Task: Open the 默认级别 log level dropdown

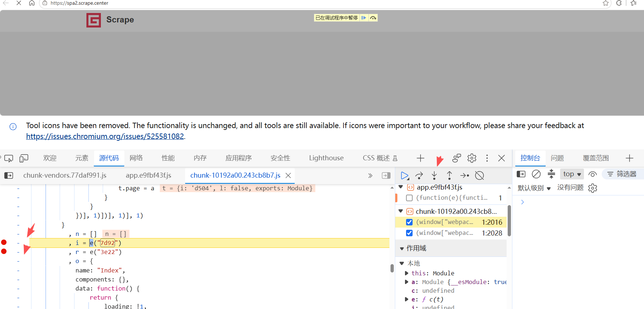Action: (x=534, y=188)
